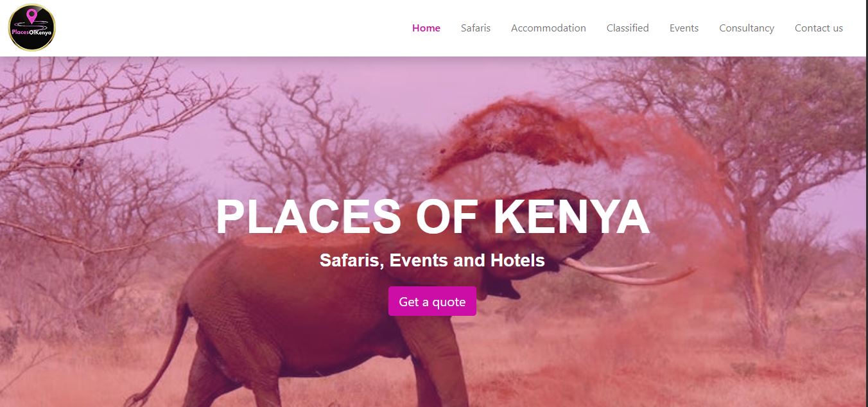Select Classified in the navigation bar
Image resolution: width=868 pixels, height=407 pixels.
628,28
